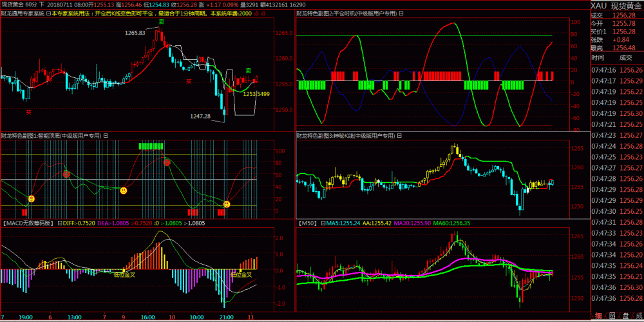Select the 07:47:21 tick row

coord(618,124)
